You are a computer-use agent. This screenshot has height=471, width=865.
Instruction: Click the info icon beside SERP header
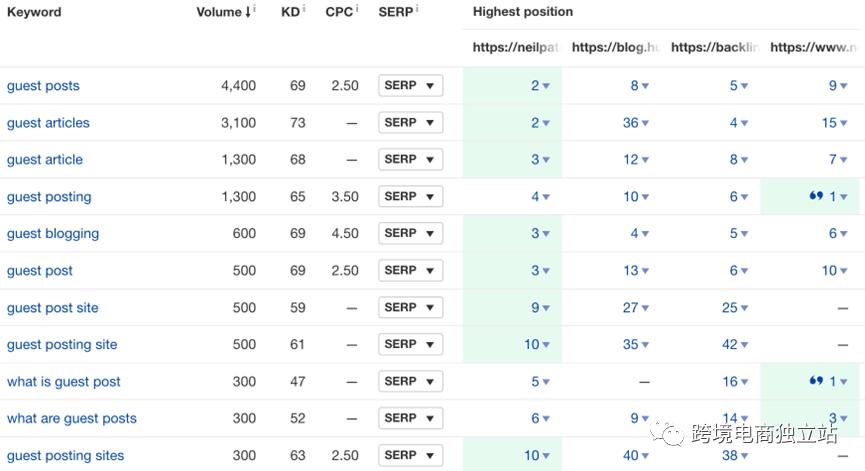[417, 9]
